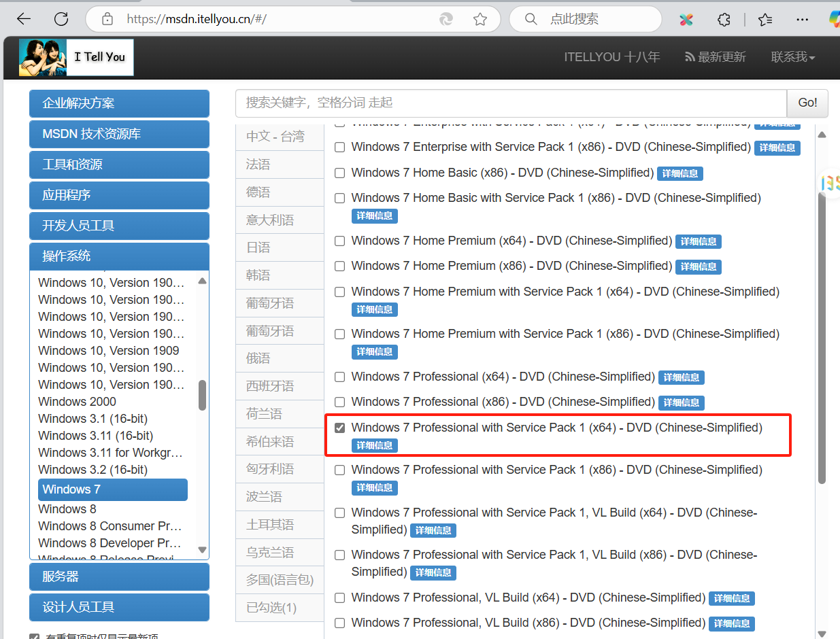The height and width of the screenshot is (639, 840).
Task: Click the address bar URL
Action: (197, 19)
